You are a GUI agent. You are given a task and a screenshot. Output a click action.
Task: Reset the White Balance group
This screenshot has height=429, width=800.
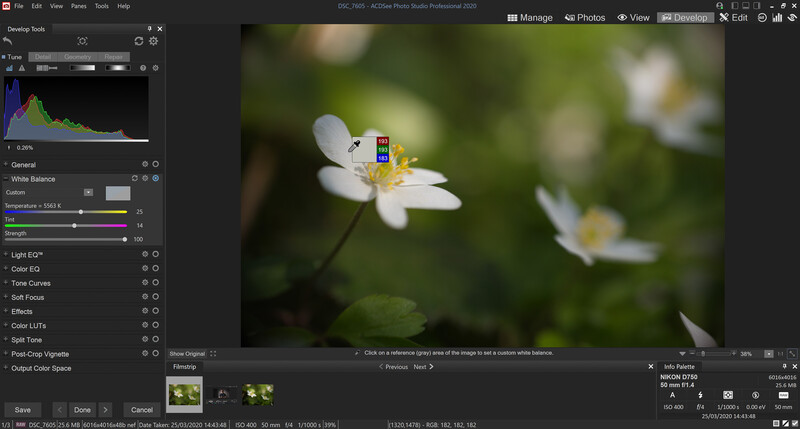pyautogui.click(x=135, y=179)
